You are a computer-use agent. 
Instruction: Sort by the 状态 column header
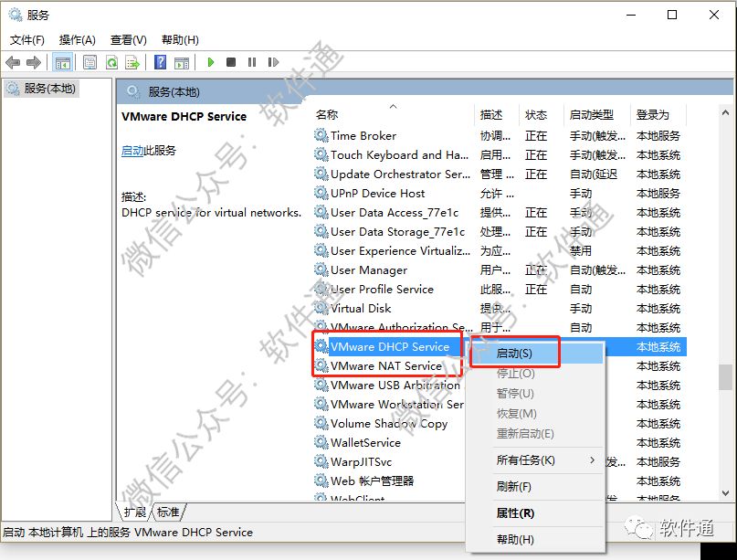[x=542, y=114]
